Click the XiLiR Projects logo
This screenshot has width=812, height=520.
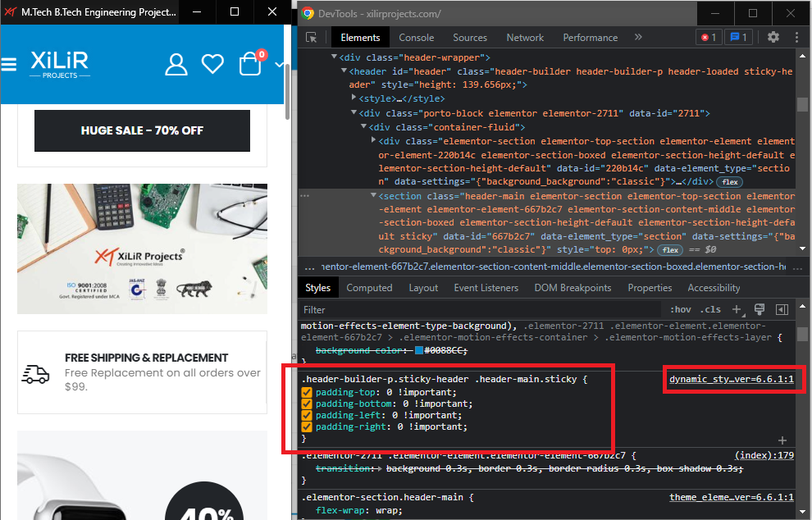click(60, 64)
